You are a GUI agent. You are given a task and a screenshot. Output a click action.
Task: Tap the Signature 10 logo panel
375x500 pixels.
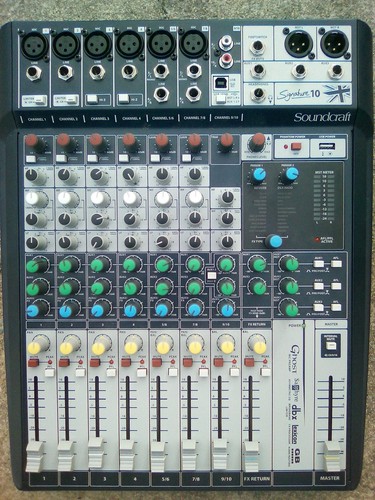[313, 93]
